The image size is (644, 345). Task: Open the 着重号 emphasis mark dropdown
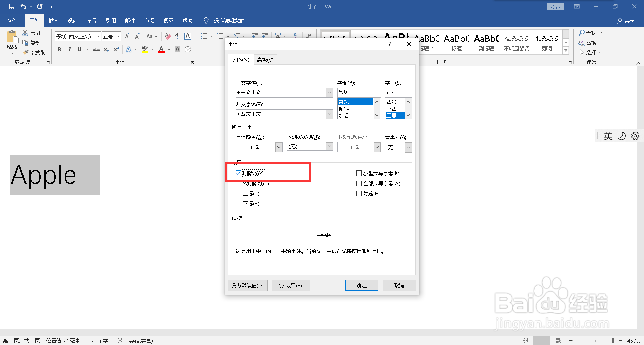click(x=408, y=147)
